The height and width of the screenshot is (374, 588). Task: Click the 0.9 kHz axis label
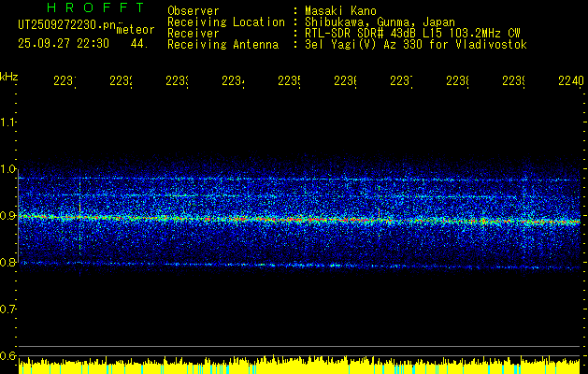[x=8, y=216]
